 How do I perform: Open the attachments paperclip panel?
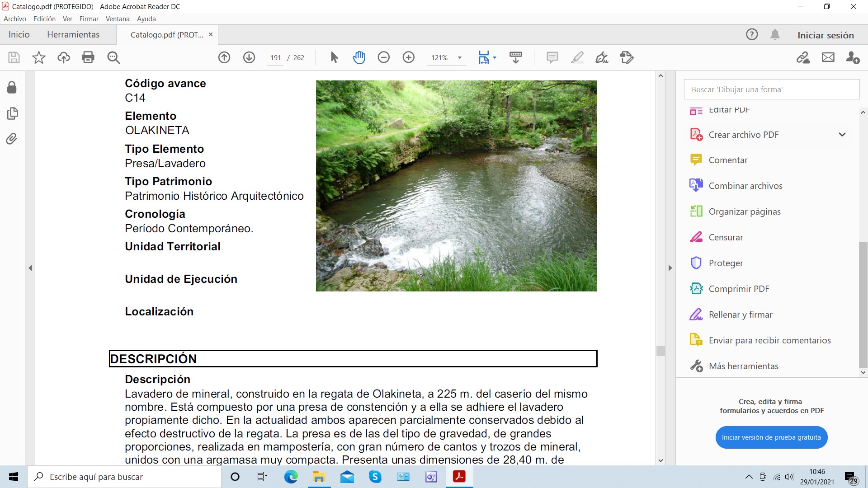pyautogui.click(x=12, y=138)
